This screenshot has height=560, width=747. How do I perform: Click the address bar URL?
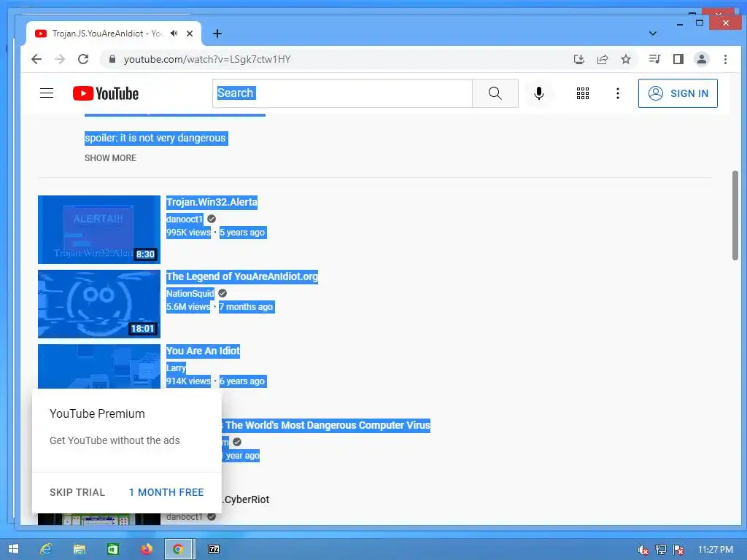pos(207,60)
